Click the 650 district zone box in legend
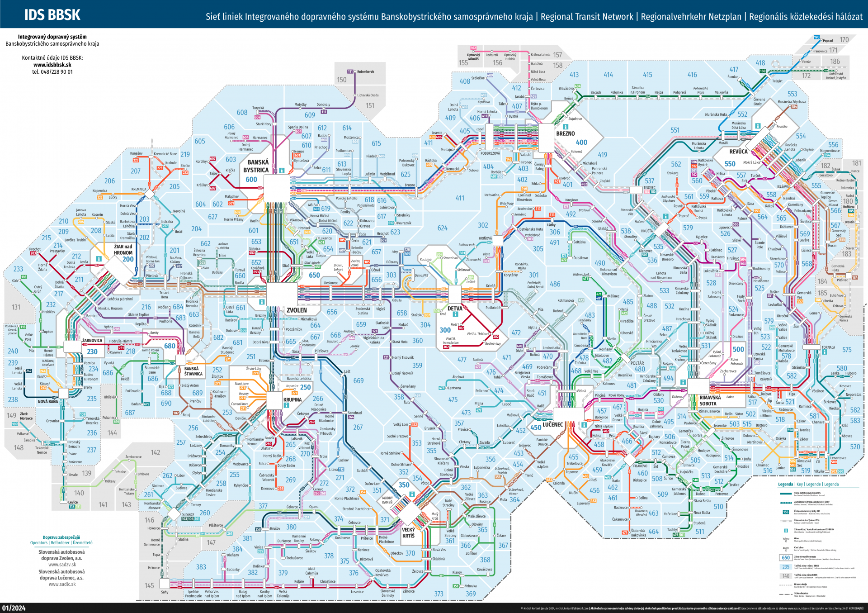The height and width of the screenshot is (613, 868). (x=786, y=557)
